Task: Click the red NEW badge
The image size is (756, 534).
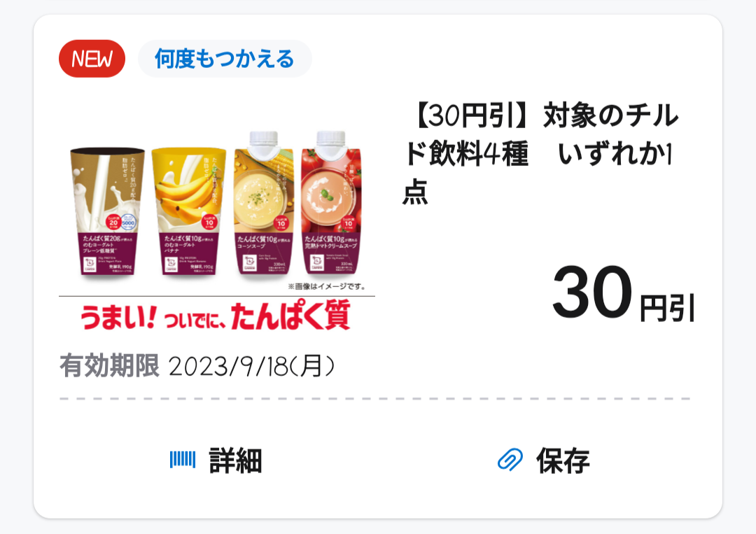Action: tap(92, 59)
